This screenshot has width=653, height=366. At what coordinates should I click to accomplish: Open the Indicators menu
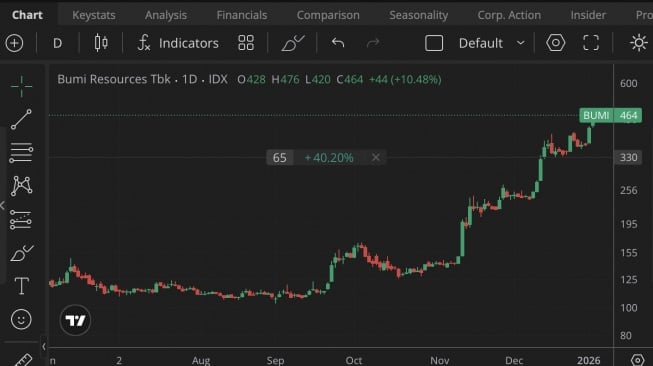click(x=178, y=43)
